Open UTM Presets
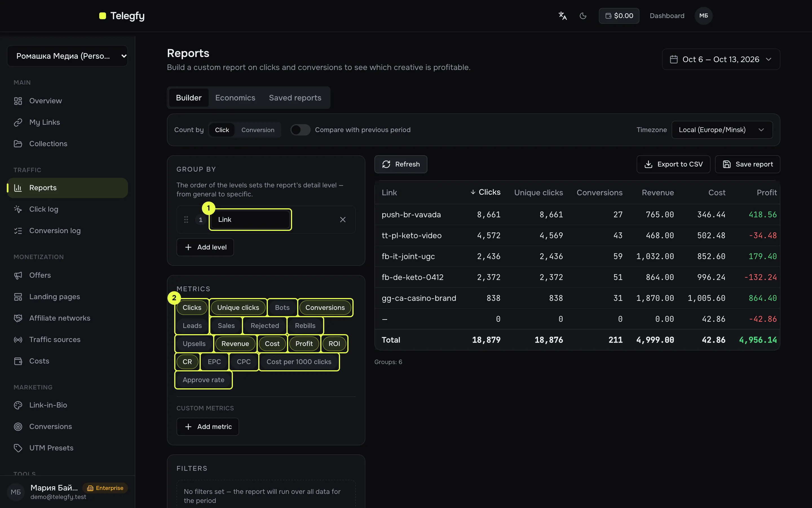The width and height of the screenshot is (812, 508). 67,448
